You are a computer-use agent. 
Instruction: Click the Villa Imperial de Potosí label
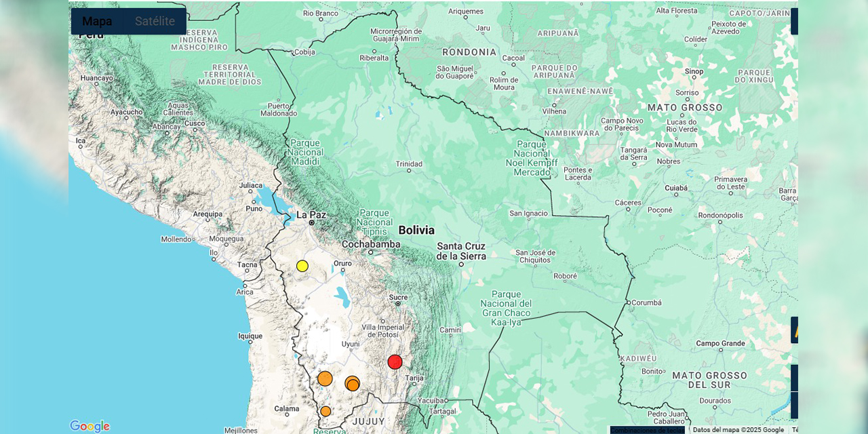coord(382,331)
